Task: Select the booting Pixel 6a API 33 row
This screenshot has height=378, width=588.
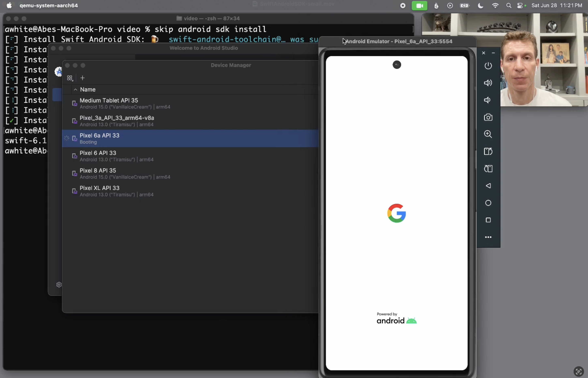Action: click(x=190, y=138)
